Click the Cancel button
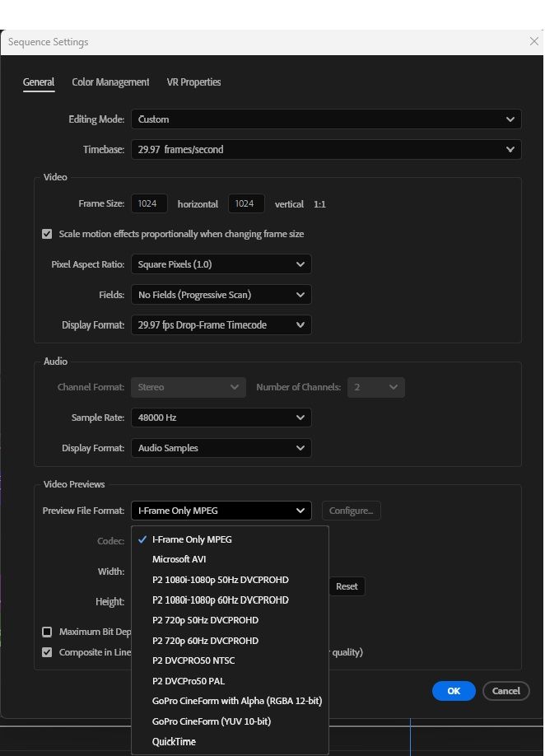 tap(506, 691)
